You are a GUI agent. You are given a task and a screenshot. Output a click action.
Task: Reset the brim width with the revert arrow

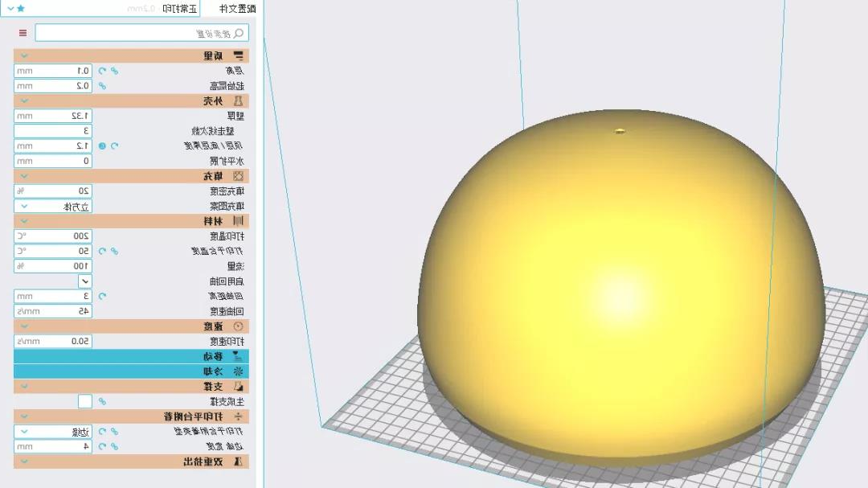click(x=102, y=446)
